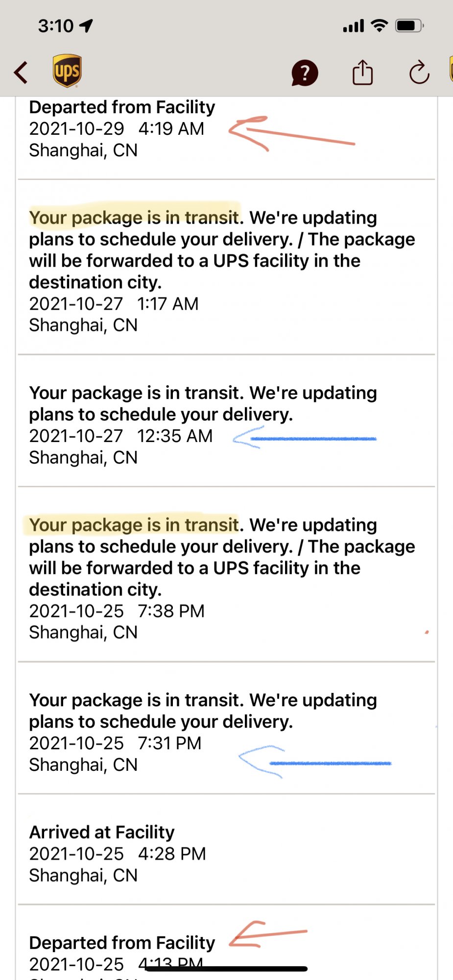Tap the battery indicator icon
This screenshot has width=453, height=980.
(409, 25)
